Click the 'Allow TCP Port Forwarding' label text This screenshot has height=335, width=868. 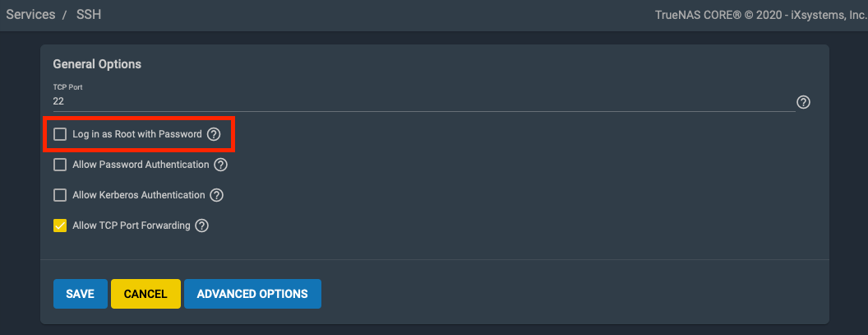[131, 226]
